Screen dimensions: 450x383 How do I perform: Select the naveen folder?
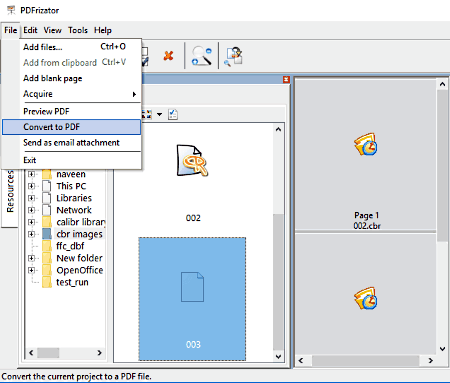tap(71, 174)
